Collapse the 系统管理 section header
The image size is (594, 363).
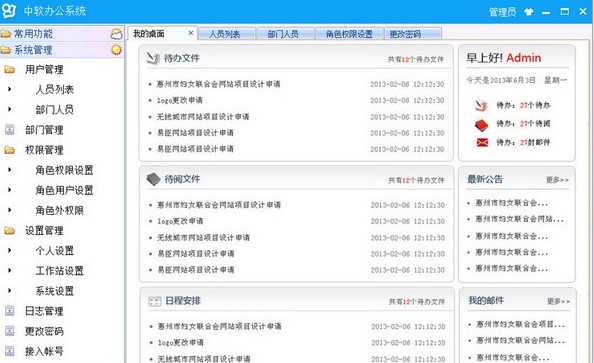point(62,50)
